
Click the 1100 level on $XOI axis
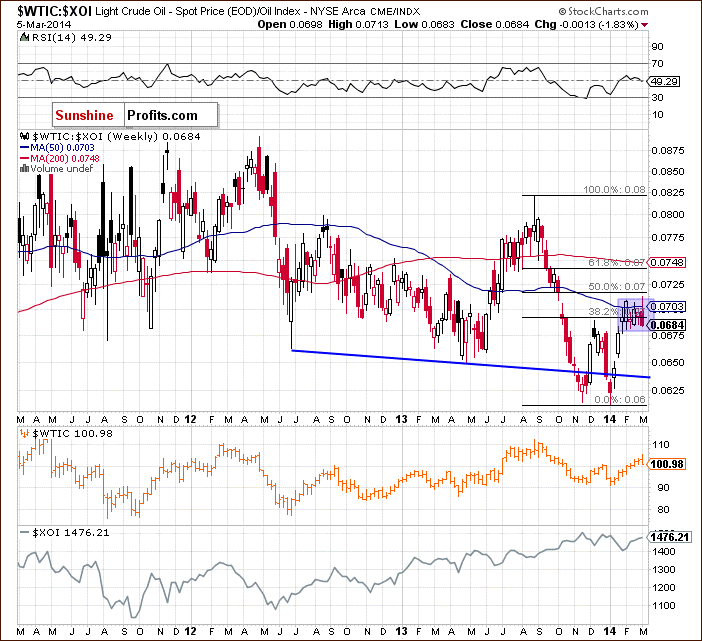[664, 605]
